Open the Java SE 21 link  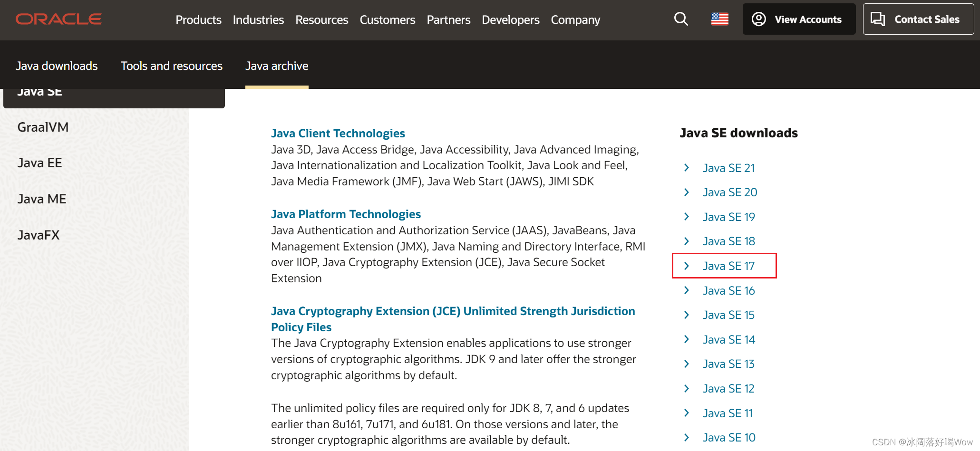728,168
